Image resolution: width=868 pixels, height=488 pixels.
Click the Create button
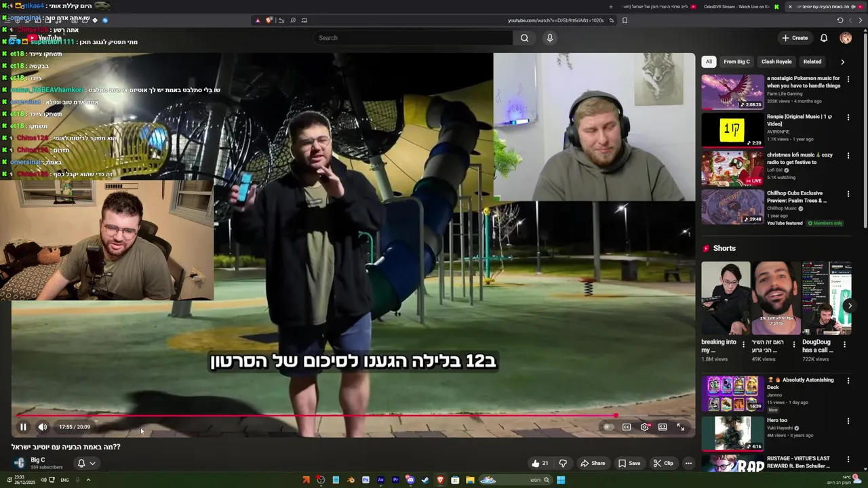(795, 38)
